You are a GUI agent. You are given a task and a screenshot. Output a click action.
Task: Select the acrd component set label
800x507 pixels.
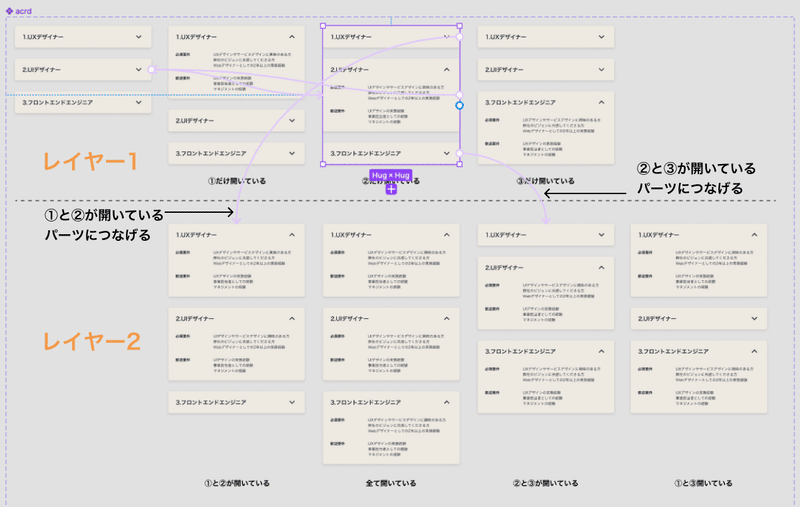click(18, 11)
